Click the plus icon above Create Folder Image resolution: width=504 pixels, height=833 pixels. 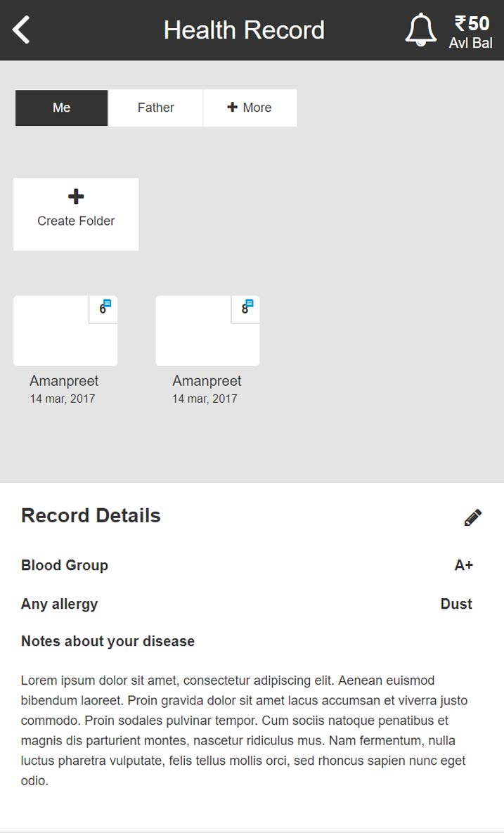pyautogui.click(x=76, y=197)
